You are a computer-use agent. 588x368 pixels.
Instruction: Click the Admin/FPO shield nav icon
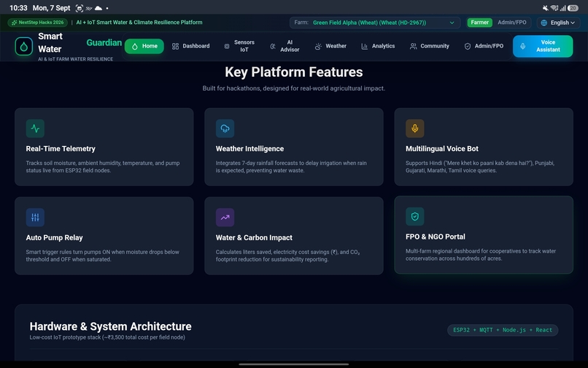467,46
